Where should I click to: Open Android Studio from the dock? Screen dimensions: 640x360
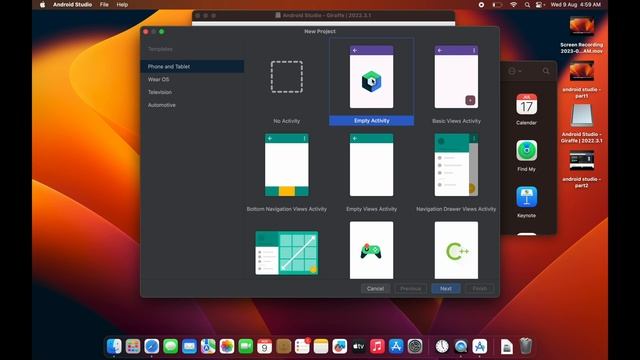[x=480, y=346]
